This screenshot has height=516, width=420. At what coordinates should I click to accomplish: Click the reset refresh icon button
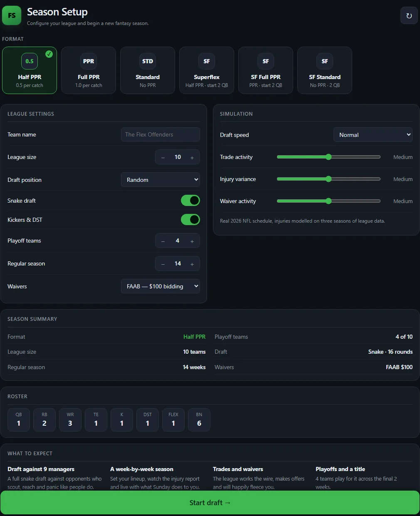click(409, 16)
